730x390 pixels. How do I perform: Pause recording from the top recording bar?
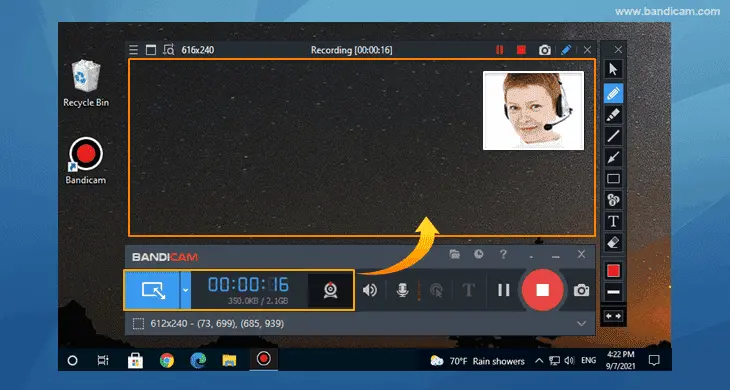coord(500,50)
